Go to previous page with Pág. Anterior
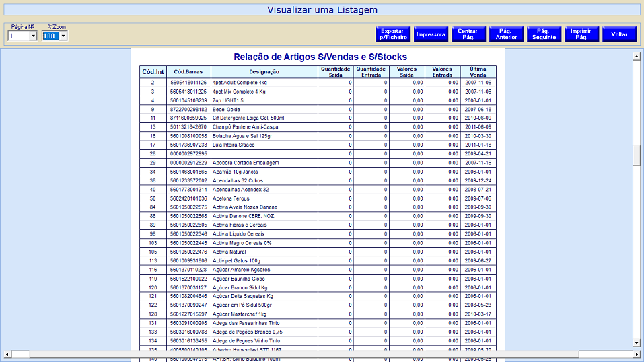The height and width of the screenshot is (362, 644). click(506, 34)
